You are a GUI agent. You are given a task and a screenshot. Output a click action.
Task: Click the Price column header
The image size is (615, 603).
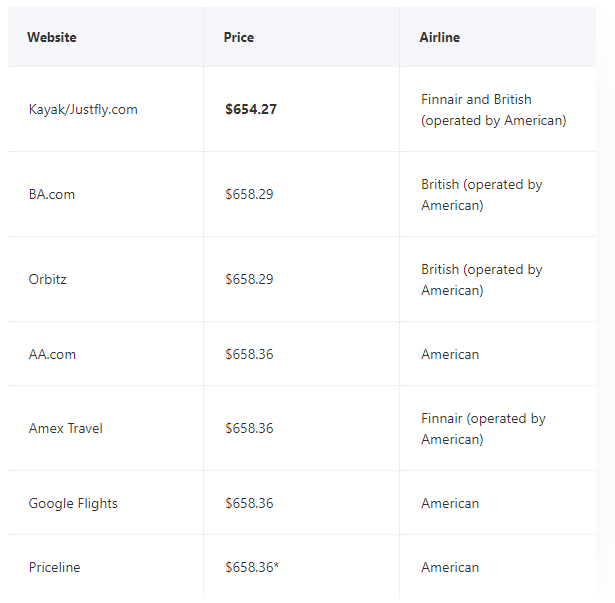pyautogui.click(x=238, y=38)
